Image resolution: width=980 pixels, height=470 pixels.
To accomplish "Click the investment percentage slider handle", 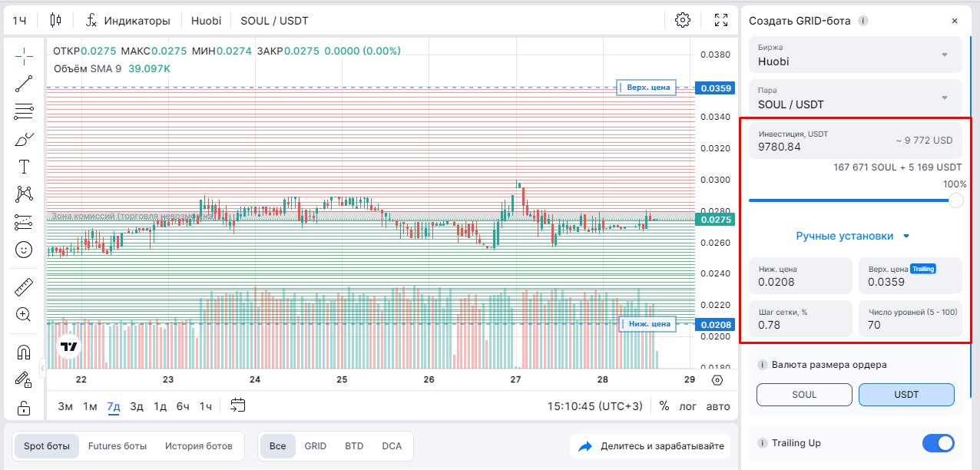I will (x=955, y=200).
